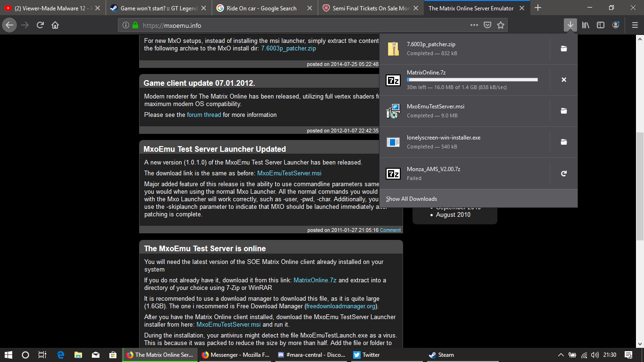Open page actions three-dot menu
644x362 pixels.
474,25
